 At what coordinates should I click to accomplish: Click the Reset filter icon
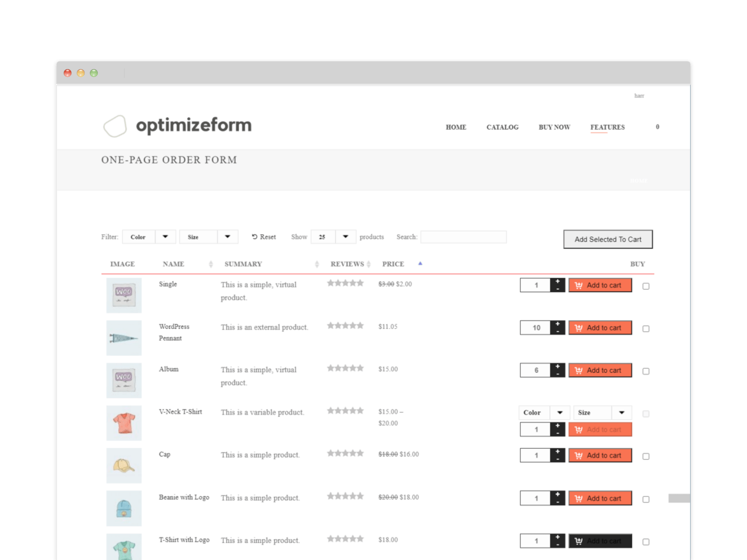tap(254, 237)
